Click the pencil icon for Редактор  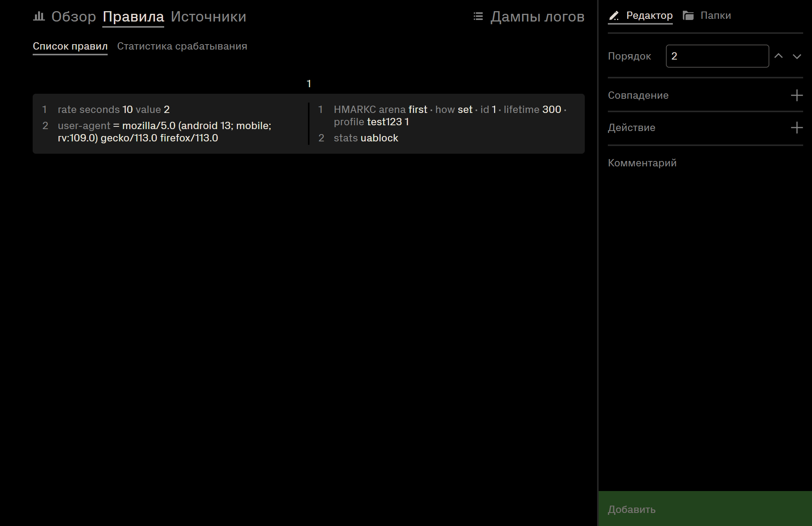click(x=614, y=15)
